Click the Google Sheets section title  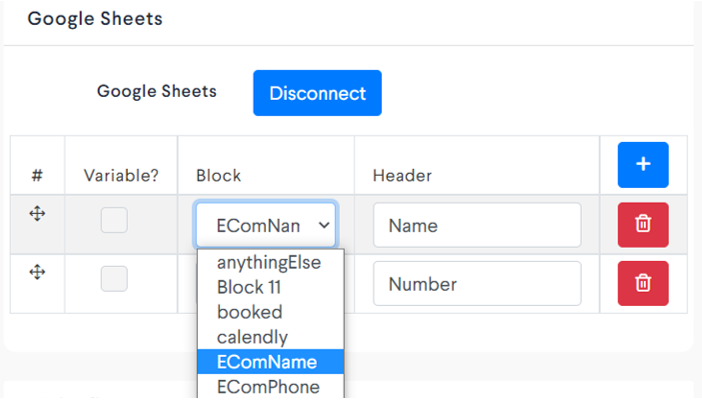[95, 19]
